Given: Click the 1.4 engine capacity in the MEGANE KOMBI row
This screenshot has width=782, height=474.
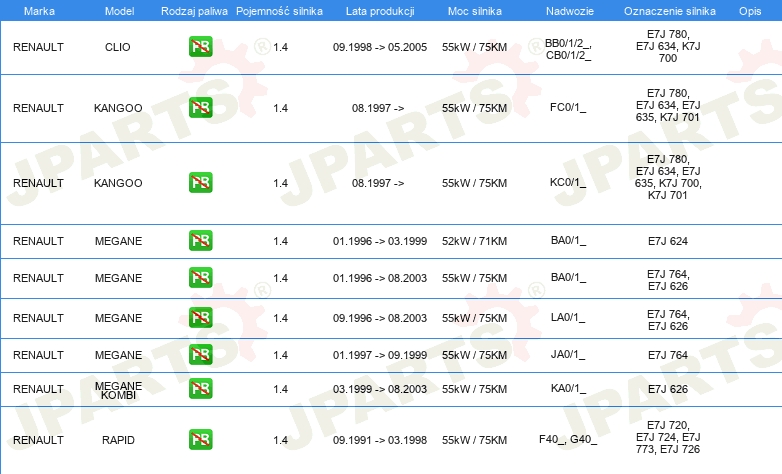Looking at the screenshot, I should point(280,389).
